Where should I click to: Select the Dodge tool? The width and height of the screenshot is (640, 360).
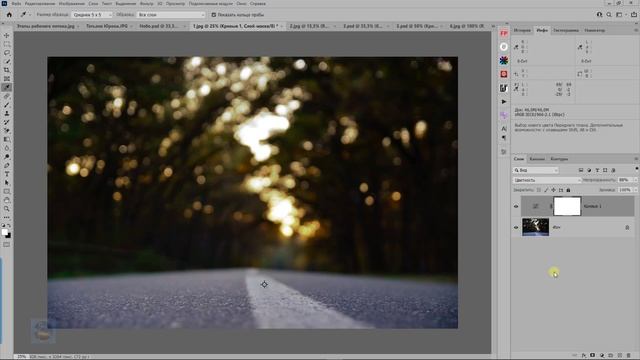pyautogui.click(x=7, y=157)
